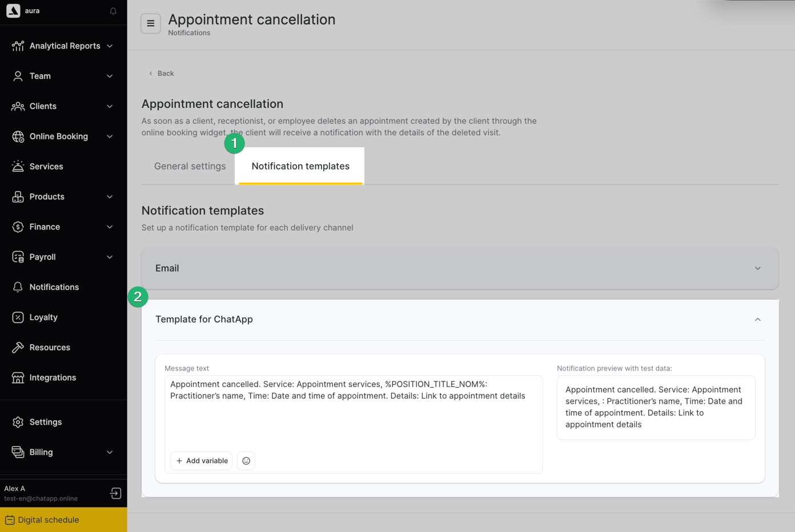The image size is (795, 532).
Task: Click the Finance dollar icon
Action: 18,227
